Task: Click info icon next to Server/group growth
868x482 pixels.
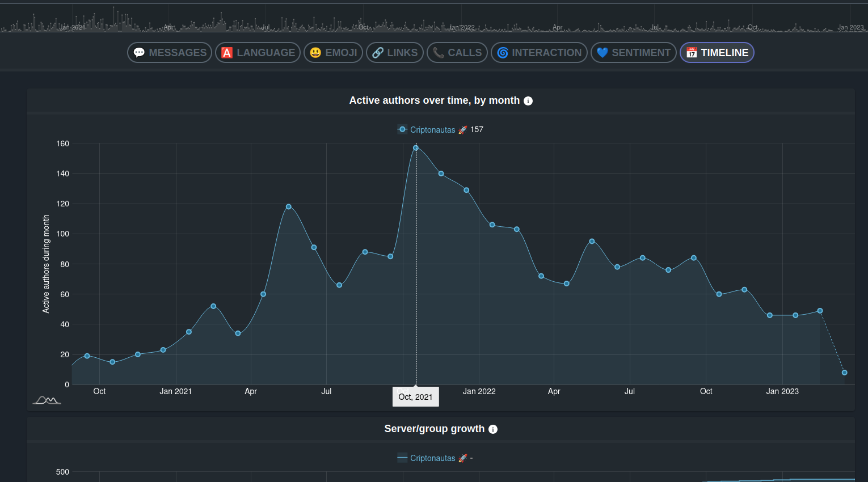Action: (x=493, y=429)
